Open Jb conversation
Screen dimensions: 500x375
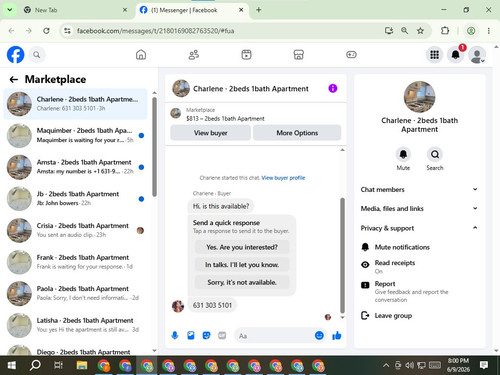tap(75, 199)
